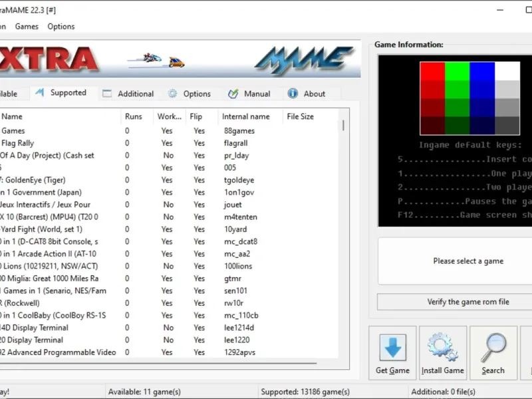Click Additional: 0 file(s) status entry
The height and width of the screenshot is (399, 532).
click(443, 392)
